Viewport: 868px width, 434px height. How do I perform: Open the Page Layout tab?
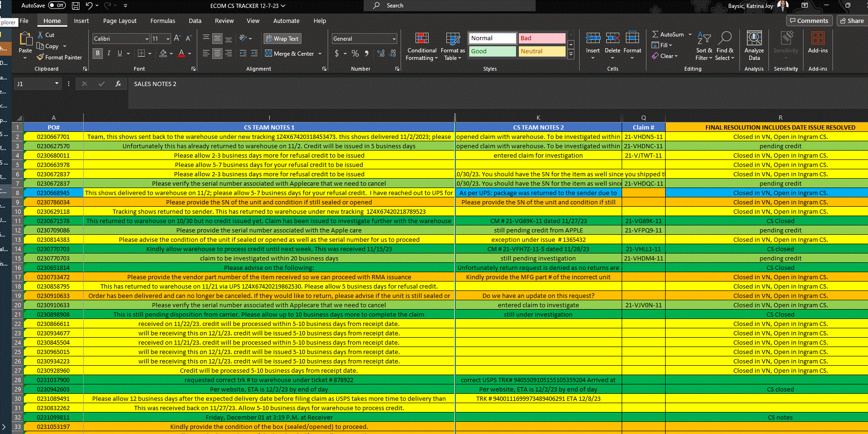120,21
